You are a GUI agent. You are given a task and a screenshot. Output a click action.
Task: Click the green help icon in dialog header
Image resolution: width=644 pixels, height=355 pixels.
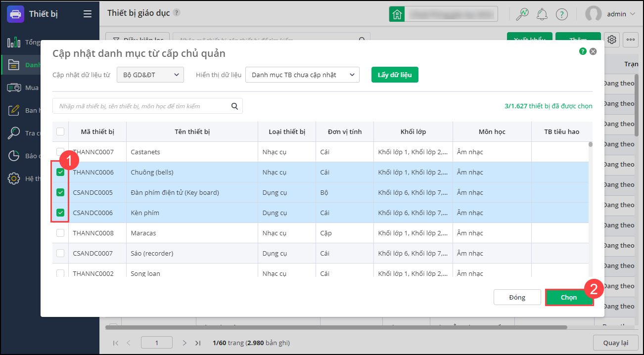coord(583,51)
